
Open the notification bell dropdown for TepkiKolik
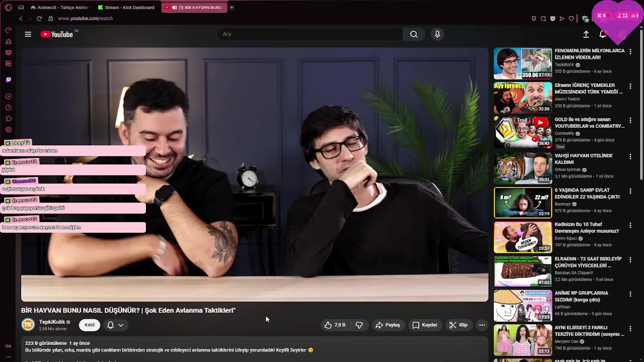115,325
